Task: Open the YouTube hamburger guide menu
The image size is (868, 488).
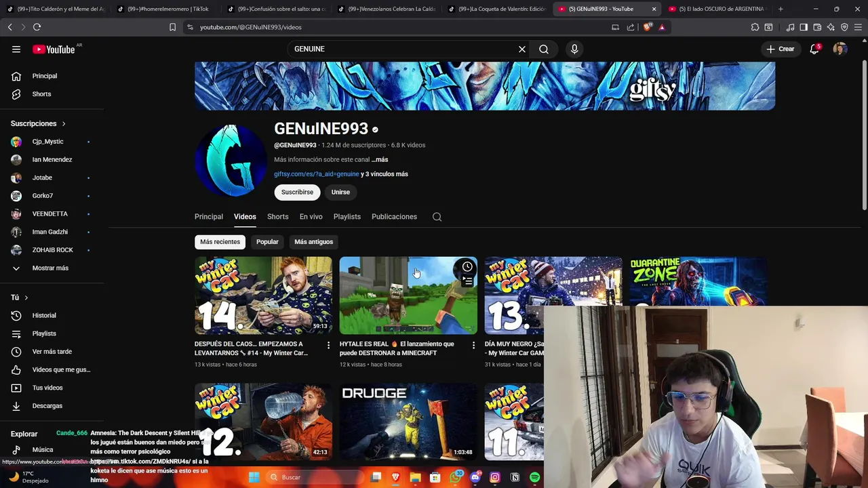Action: tap(16, 49)
